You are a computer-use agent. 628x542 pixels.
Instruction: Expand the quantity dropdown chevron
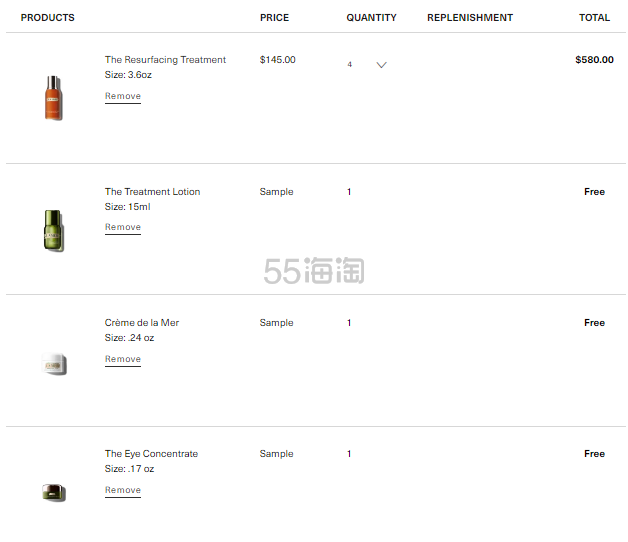point(381,65)
